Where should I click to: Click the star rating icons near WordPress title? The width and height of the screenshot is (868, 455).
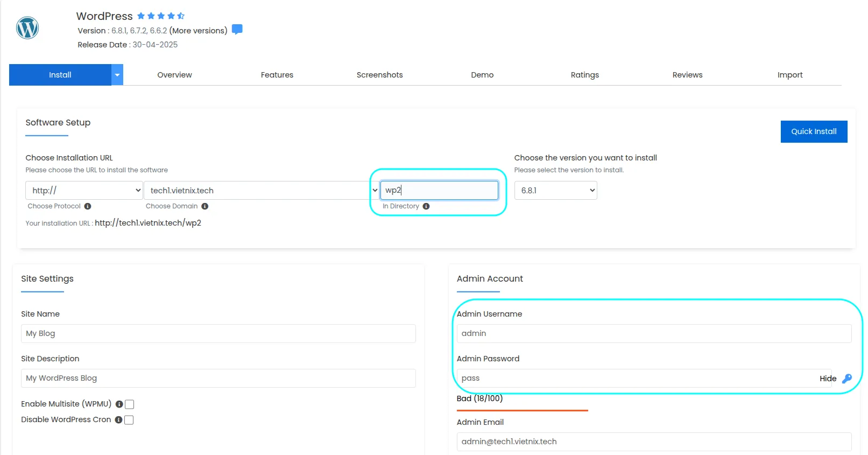[x=160, y=16]
